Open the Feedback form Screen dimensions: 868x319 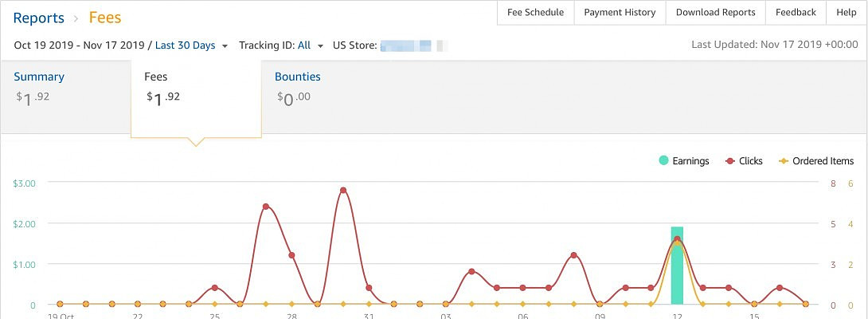coord(796,13)
